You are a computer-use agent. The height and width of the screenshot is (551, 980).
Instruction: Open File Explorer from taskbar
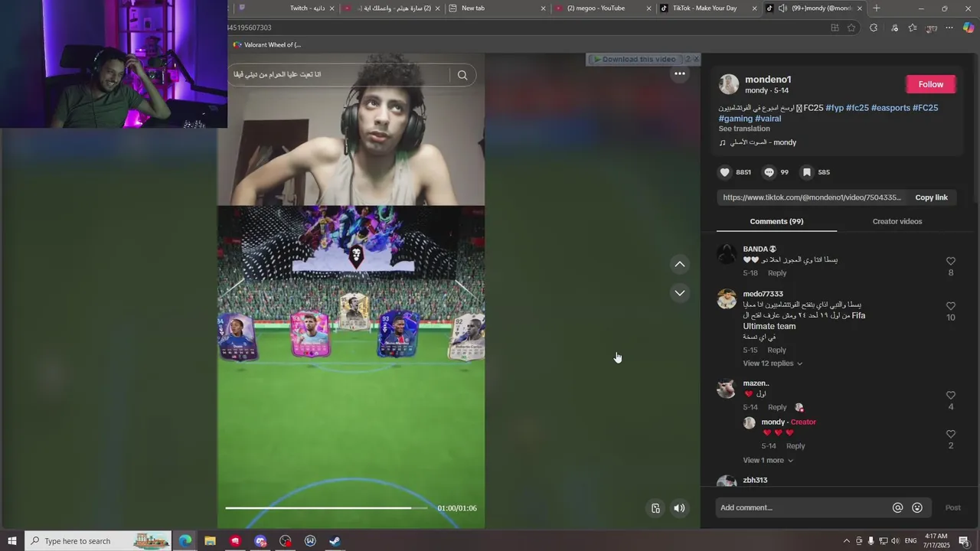point(210,541)
